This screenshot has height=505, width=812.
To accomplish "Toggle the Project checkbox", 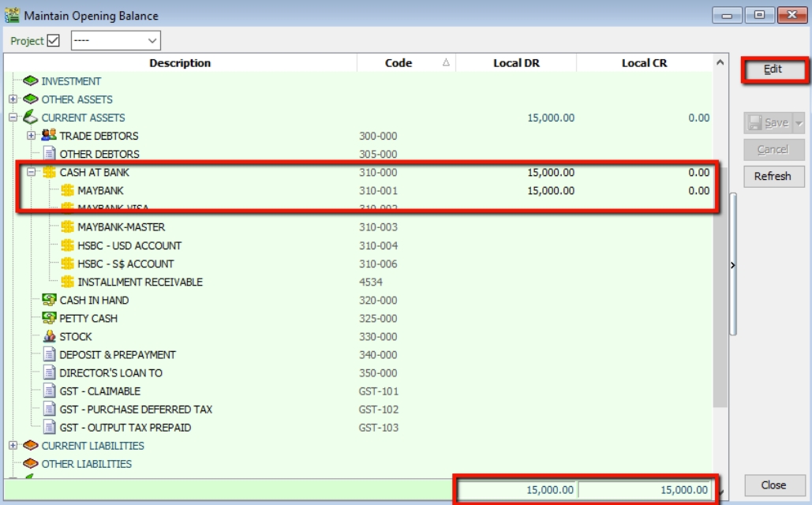I will click(x=54, y=40).
